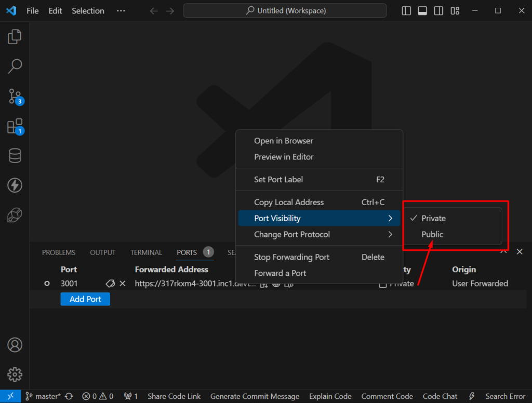Viewport: 532px width, 403px height.
Task: Switch to the TERMINAL tab
Action: 146,252
